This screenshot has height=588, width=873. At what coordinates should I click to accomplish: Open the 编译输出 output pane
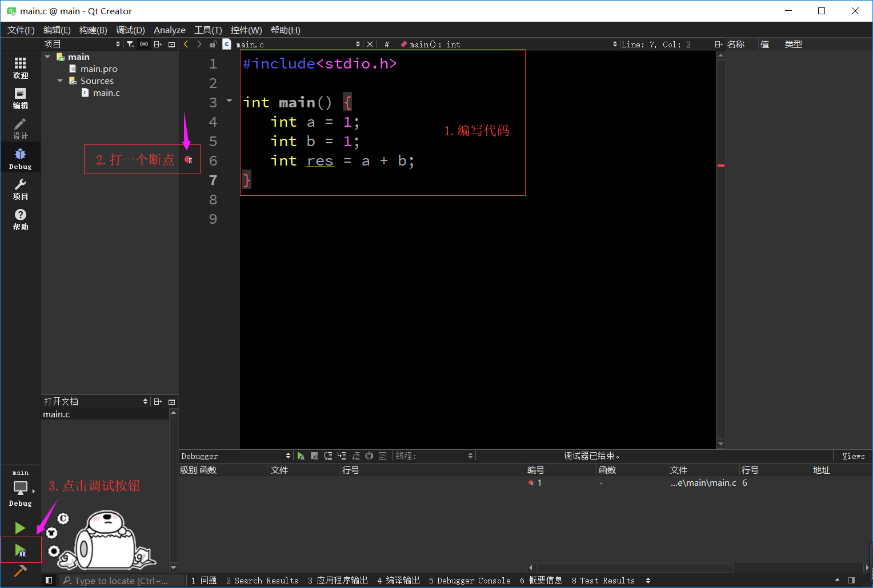[398, 580]
